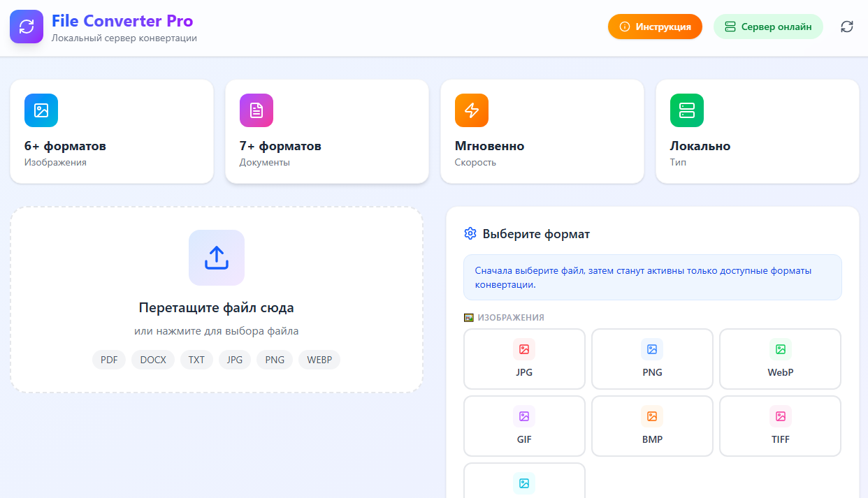Click the refresh icon in the header
The width and height of the screenshot is (868, 498).
point(846,27)
